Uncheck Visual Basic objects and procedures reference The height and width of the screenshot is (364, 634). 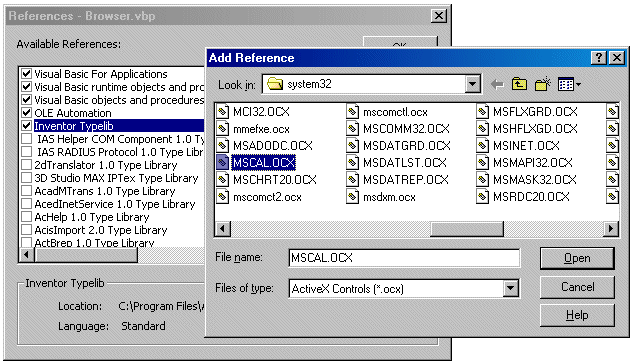click(27, 100)
